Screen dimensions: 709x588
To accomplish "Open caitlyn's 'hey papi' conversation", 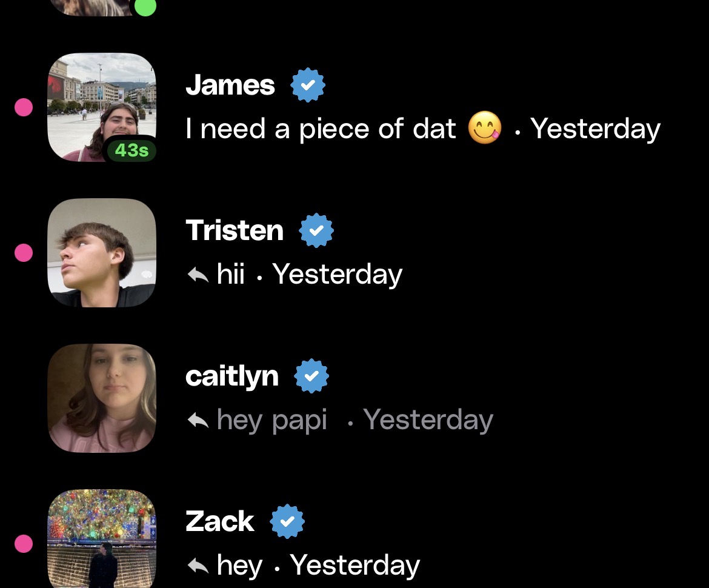I will pyautogui.click(x=354, y=398).
